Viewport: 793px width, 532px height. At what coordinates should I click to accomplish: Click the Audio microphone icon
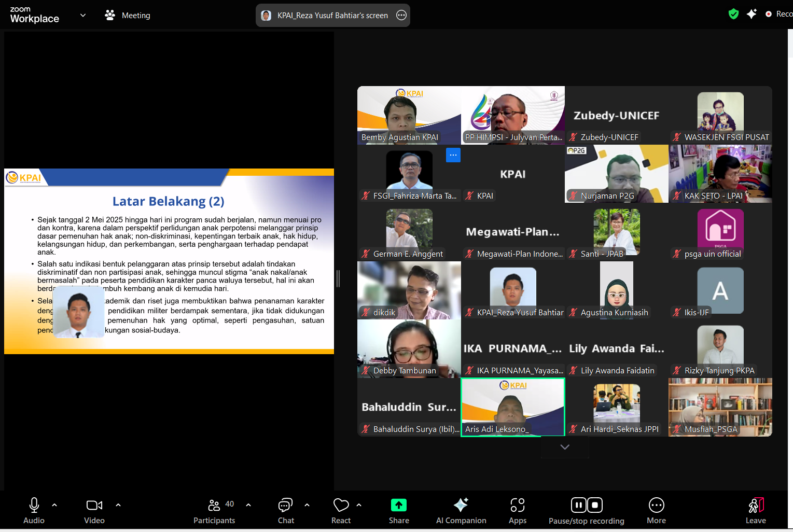(x=34, y=505)
